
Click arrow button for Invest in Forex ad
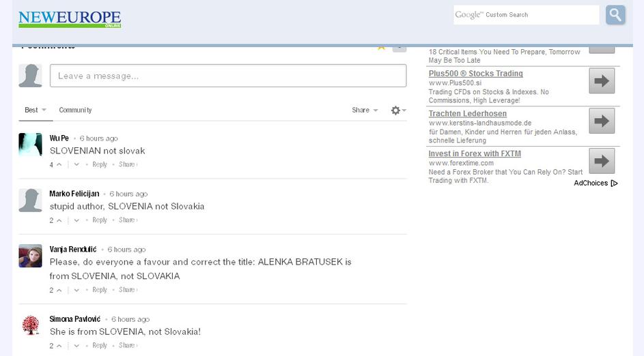point(601,162)
